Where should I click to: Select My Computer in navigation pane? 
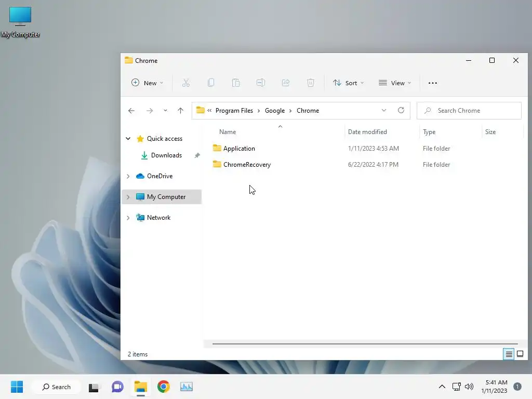166,197
